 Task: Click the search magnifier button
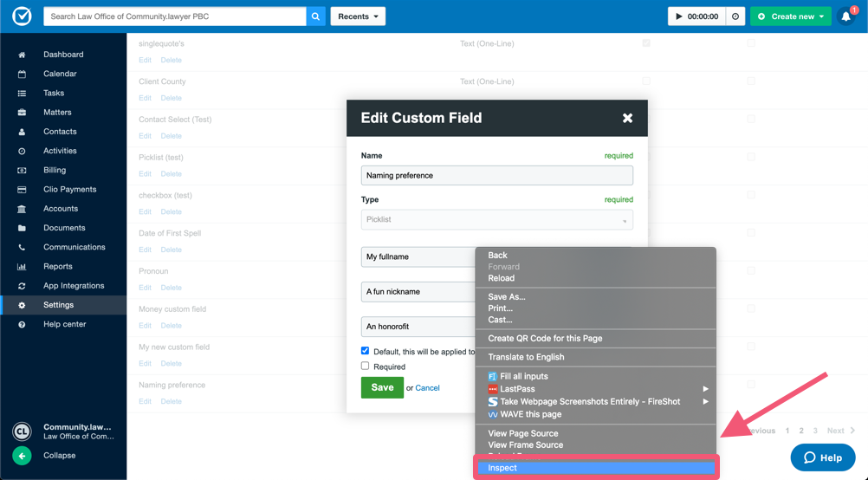click(x=316, y=16)
